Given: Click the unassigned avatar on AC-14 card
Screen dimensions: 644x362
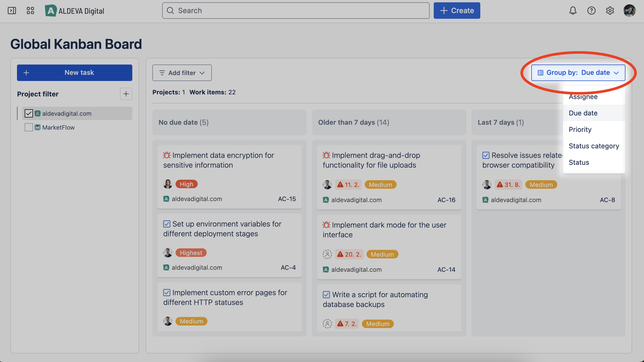Looking at the screenshot, I should (x=327, y=254).
